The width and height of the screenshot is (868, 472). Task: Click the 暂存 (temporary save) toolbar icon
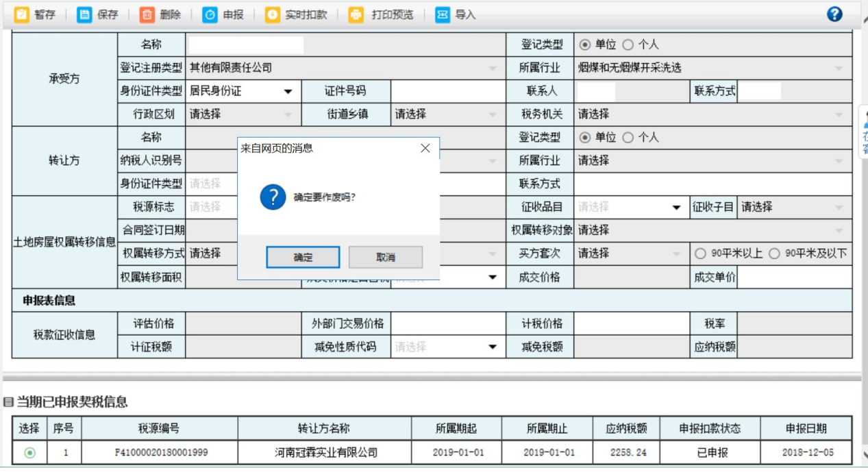pyautogui.click(x=23, y=14)
